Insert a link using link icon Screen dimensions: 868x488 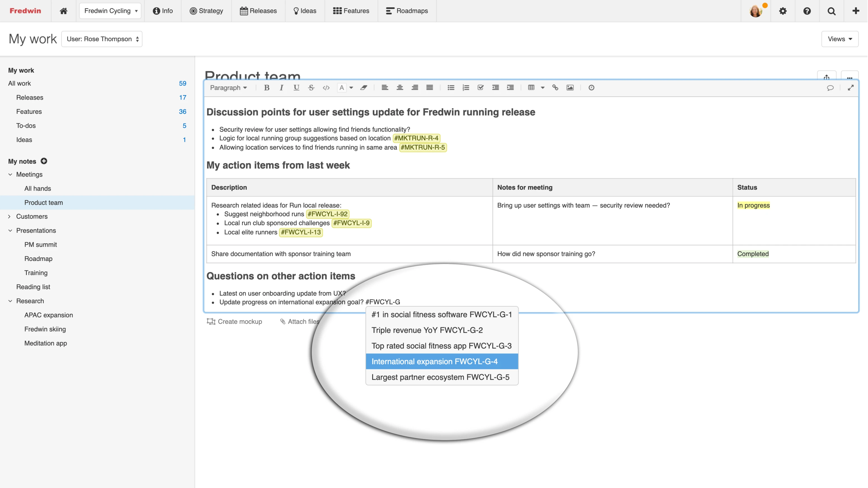pyautogui.click(x=555, y=88)
